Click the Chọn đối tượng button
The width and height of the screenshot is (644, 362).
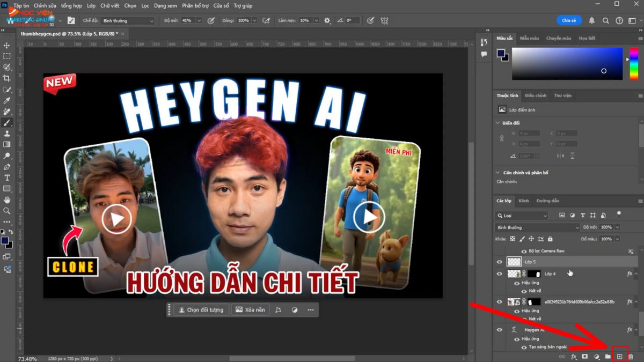(201, 310)
